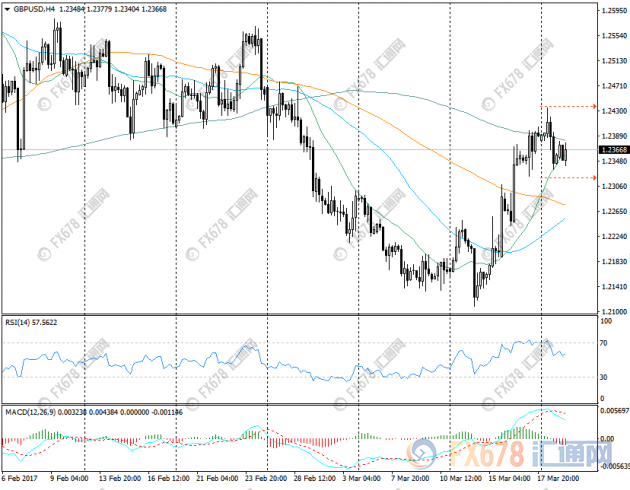This screenshot has width=630, height=490.
Task: Click the RSI 70 level scale label
Action: (x=602, y=343)
